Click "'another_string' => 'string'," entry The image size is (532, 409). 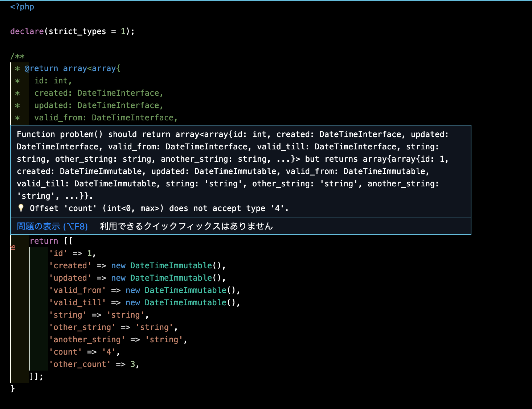[118, 340]
